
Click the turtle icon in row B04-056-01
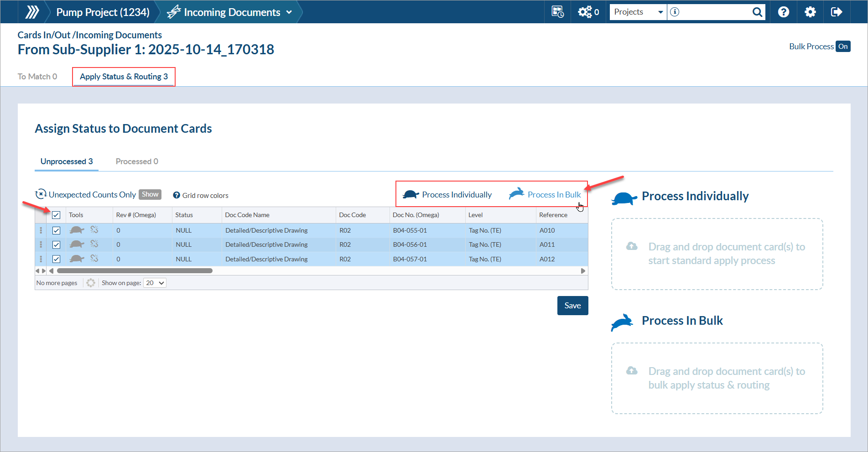77,244
